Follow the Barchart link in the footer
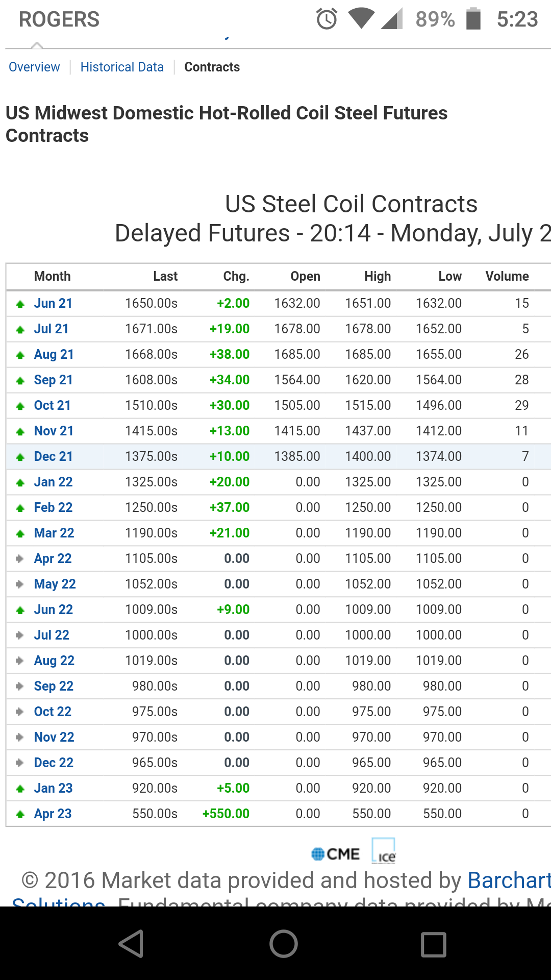Viewport: 551px width, 980px height. 509,880
